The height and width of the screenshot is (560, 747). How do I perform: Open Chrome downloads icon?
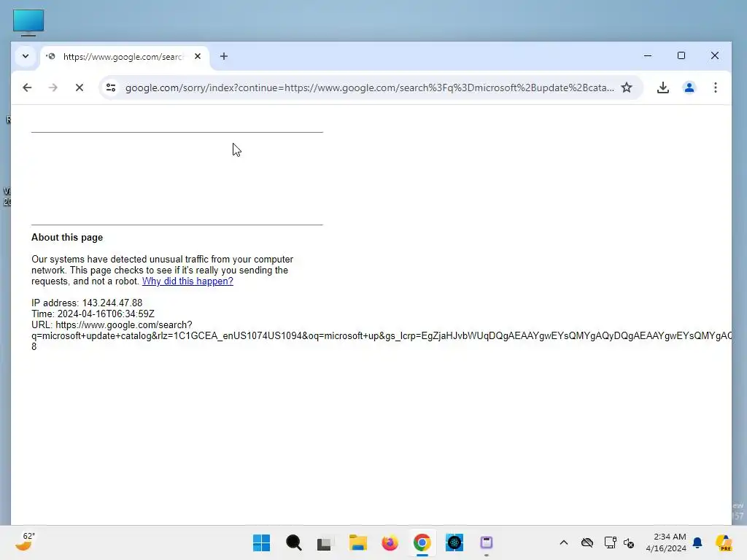[x=662, y=87]
